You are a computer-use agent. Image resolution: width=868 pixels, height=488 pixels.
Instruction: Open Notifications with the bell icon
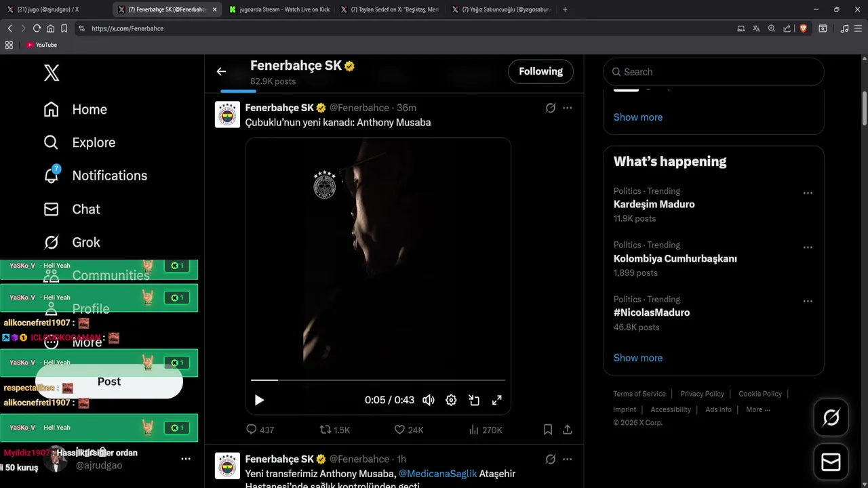pyautogui.click(x=95, y=176)
